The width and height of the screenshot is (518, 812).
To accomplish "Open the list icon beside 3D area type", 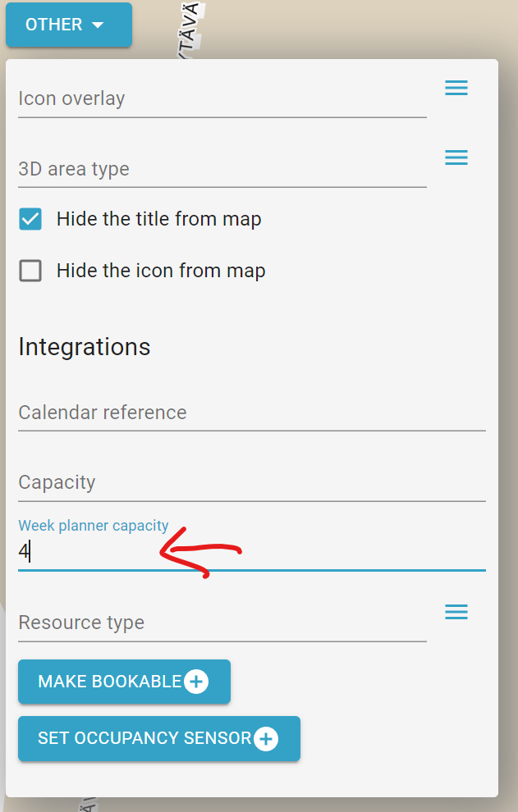I will (456, 157).
